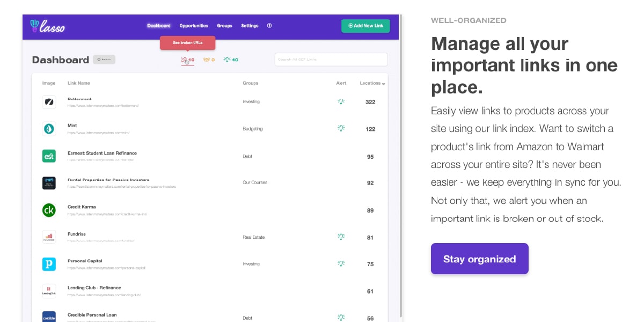Click the alert lightbulb in Personal Capital row
Viewport: 644px width, 322px height.
(x=341, y=264)
